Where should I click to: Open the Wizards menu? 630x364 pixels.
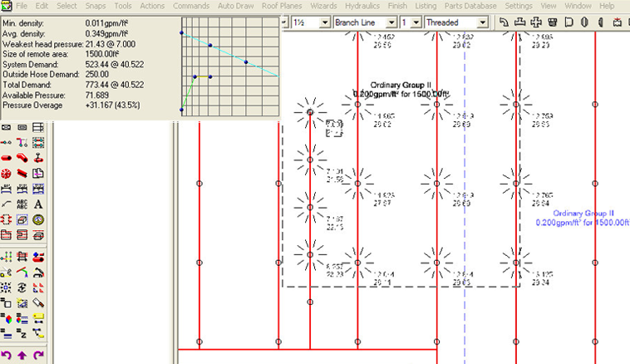point(323,6)
